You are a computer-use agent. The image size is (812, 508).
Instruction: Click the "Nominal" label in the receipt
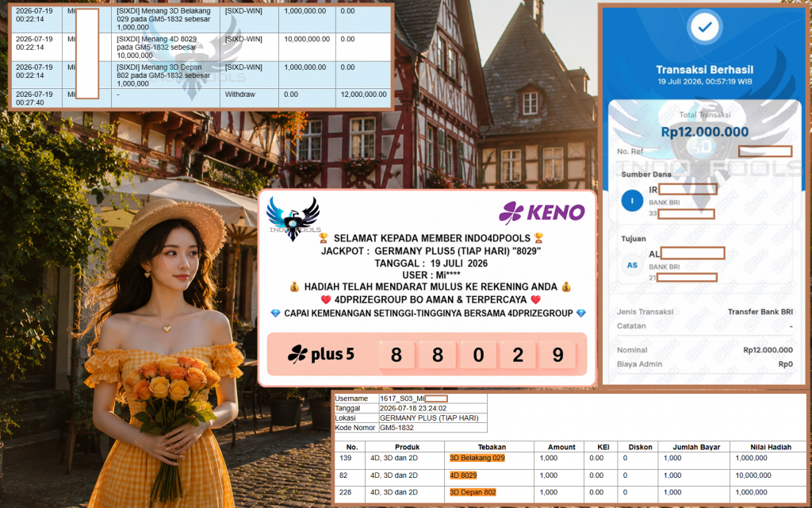pyautogui.click(x=632, y=350)
